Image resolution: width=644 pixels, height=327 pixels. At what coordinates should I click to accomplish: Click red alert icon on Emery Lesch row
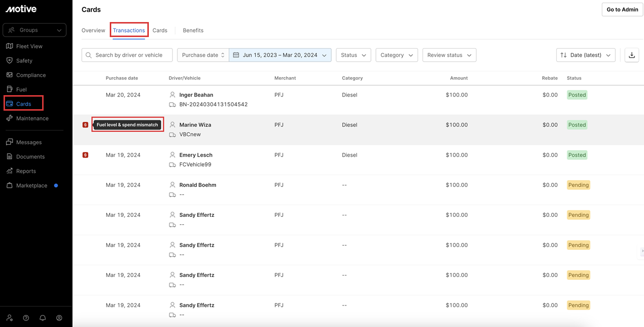tap(85, 155)
